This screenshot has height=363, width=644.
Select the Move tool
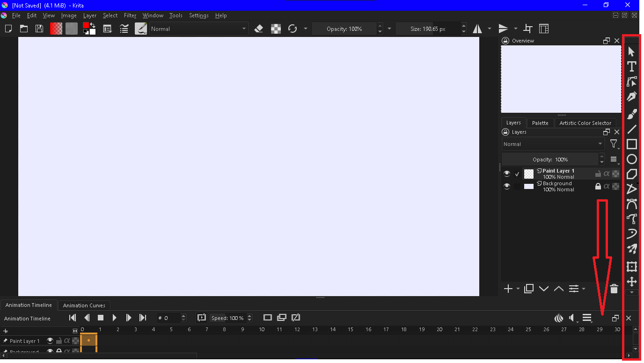pos(632,282)
